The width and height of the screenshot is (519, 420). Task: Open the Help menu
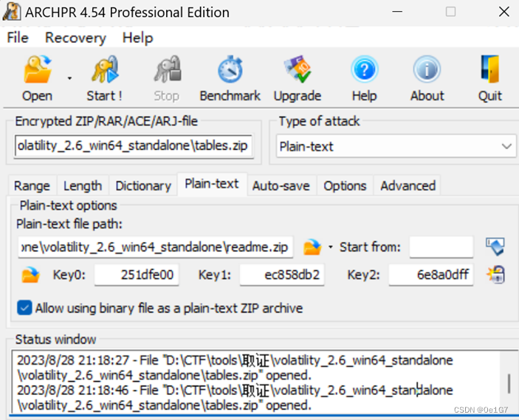coord(138,38)
